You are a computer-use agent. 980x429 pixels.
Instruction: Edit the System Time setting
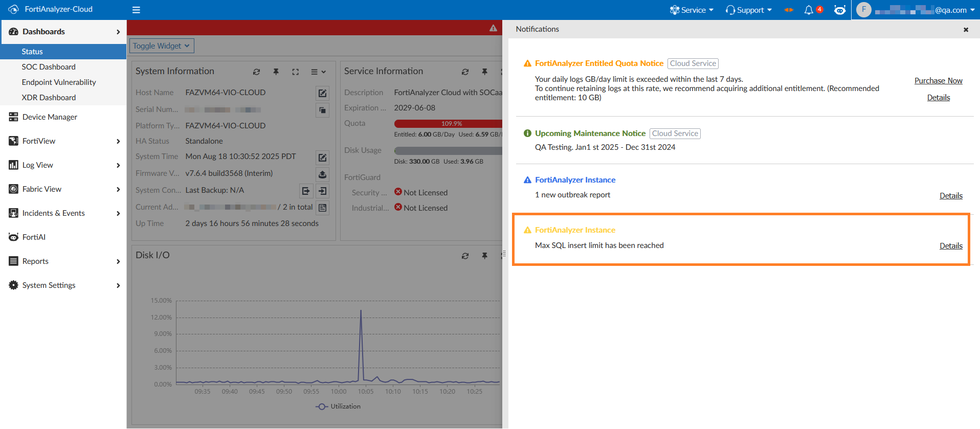(x=322, y=157)
